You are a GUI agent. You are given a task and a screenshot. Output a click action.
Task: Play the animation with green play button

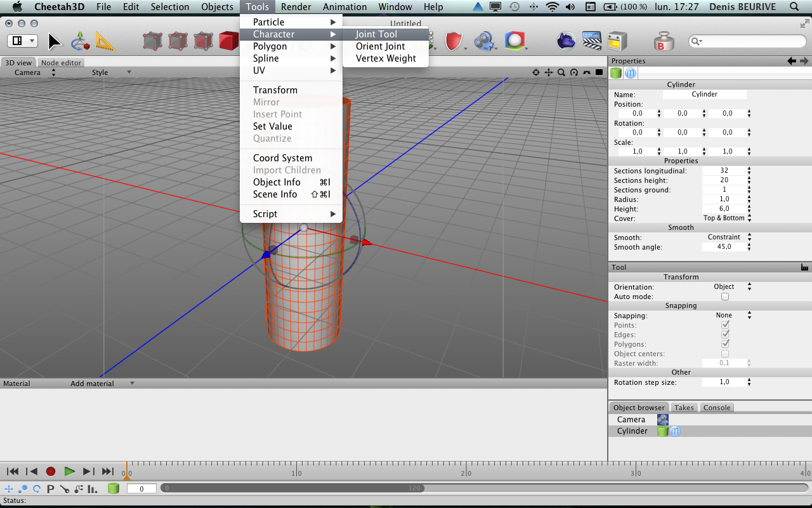[69, 471]
